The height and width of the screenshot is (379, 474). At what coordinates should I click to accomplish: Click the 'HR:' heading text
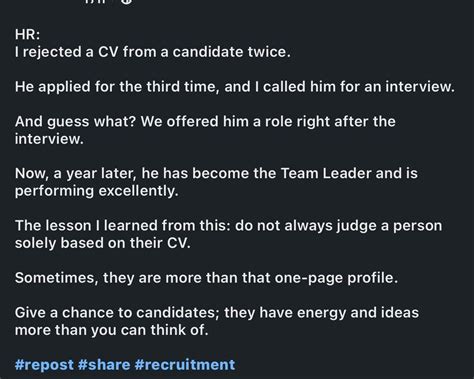[27, 34]
